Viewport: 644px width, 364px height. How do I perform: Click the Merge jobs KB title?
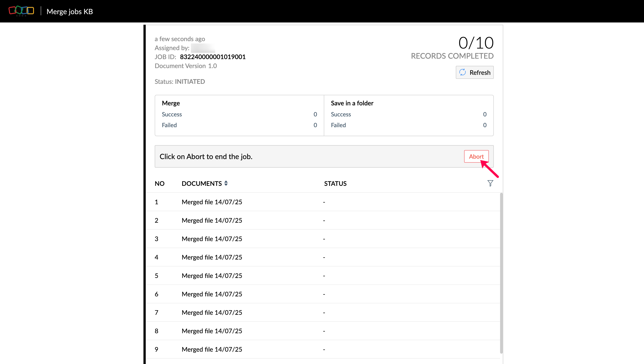click(x=69, y=11)
